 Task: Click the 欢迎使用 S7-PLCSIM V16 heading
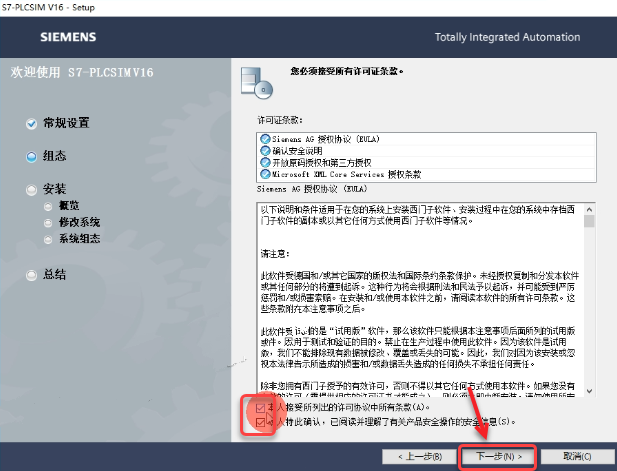[x=82, y=72]
